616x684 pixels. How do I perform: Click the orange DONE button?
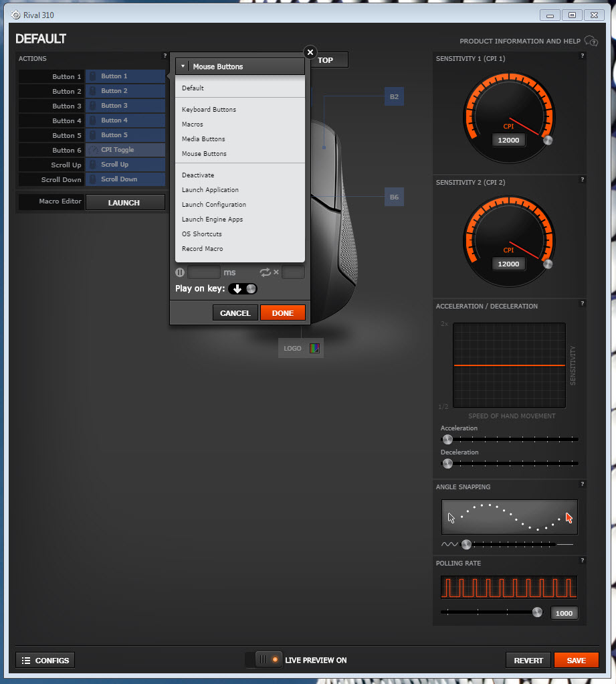tap(282, 313)
